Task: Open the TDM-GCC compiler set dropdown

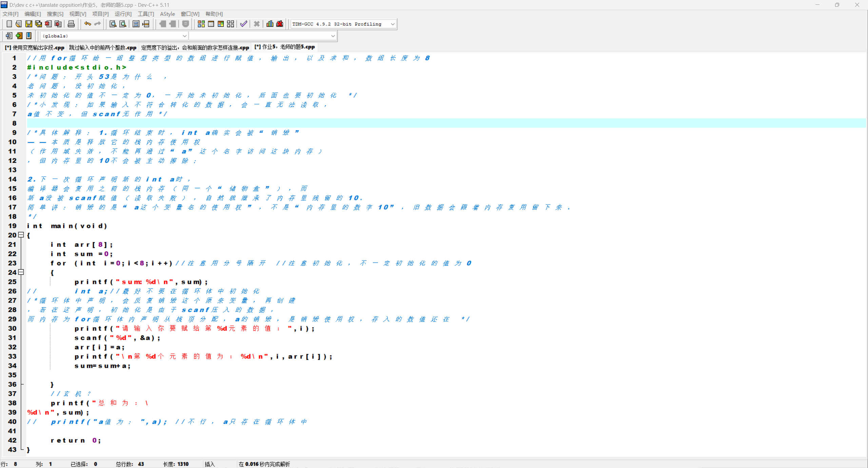Action: click(x=392, y=24)
